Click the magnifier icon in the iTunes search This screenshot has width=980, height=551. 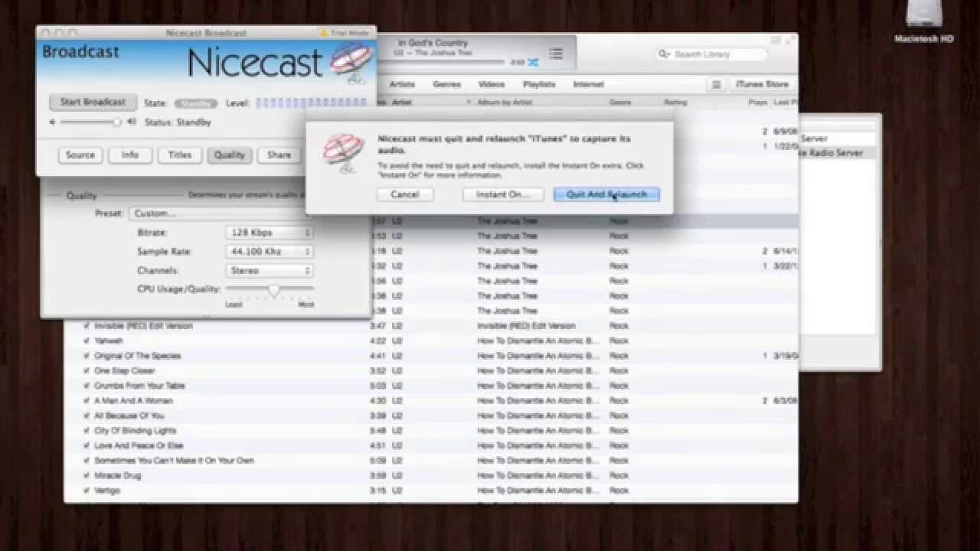tap(665, 54)
